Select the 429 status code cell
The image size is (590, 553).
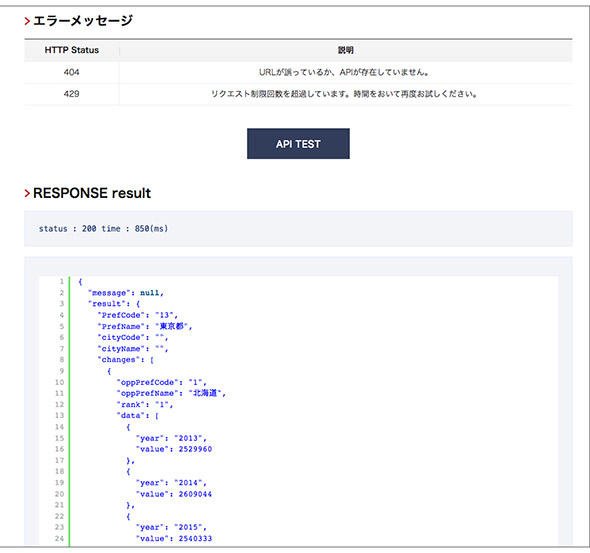(71, 94)
